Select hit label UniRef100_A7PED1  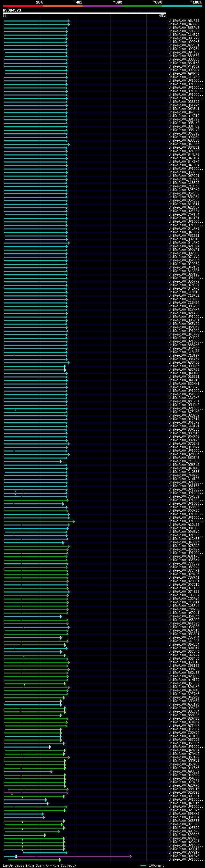(x=184, y=45)
